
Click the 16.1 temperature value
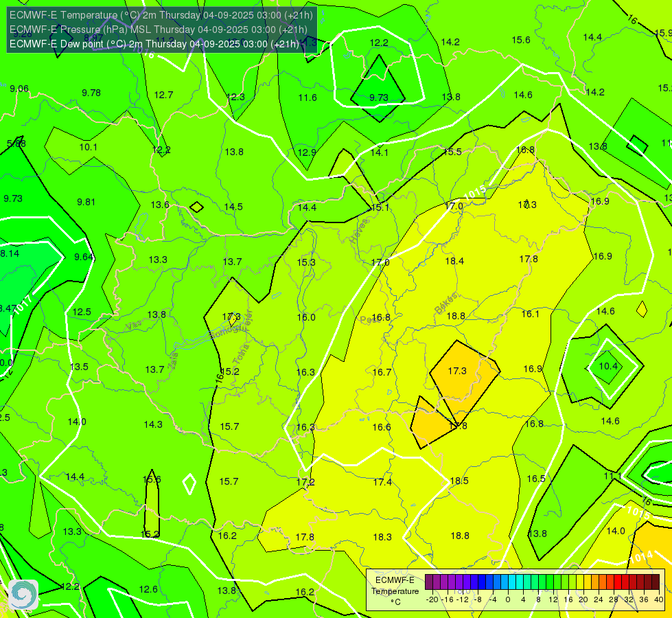coord(531,314)
